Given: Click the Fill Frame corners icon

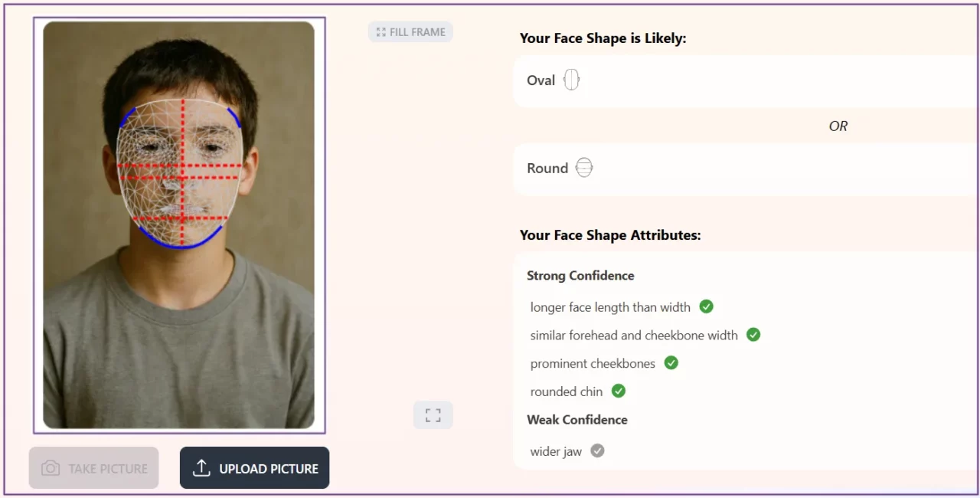Looking at the screenshot, I should (381, 32).
